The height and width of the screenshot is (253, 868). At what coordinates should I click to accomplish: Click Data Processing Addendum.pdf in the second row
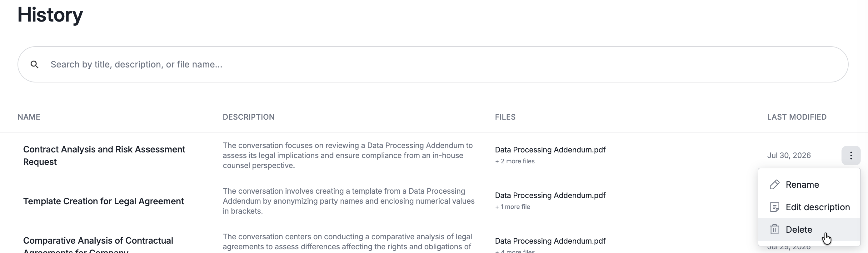550,196
